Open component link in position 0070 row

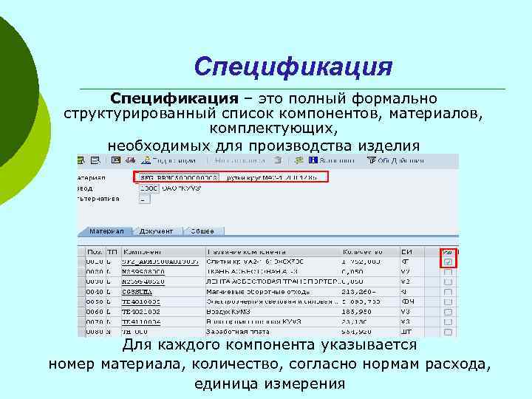coord(141,321)
